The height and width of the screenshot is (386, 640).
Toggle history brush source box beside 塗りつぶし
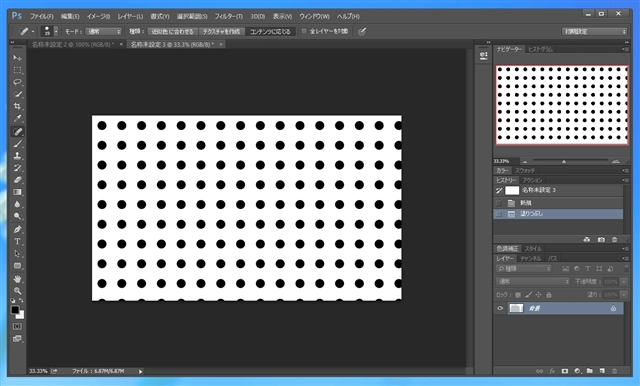click(499, 214)
